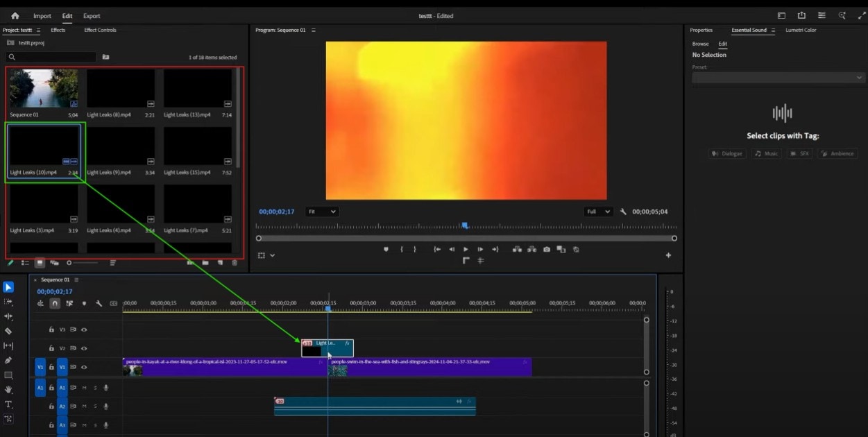Open Timeline Display Settings wrench icon
The image size is (868, 437).
(x=99, y=303)
